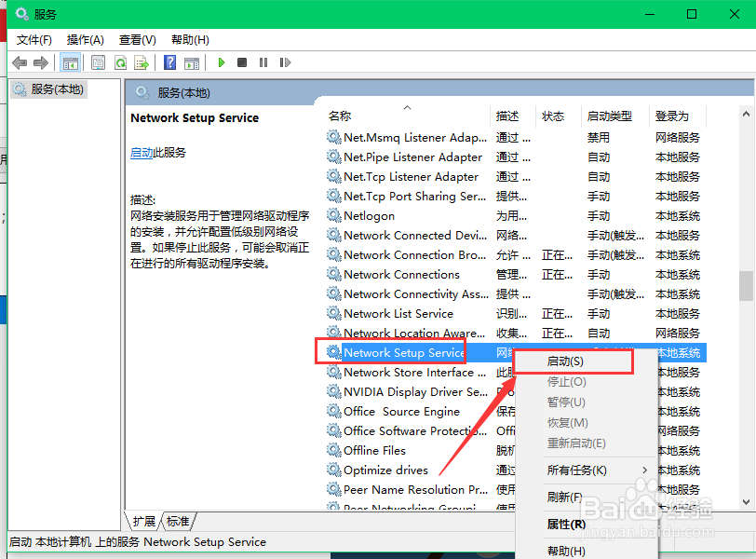Toggle the show/hide console tree icon
This screenshot has width=756, height=559.
click(71, 62)
